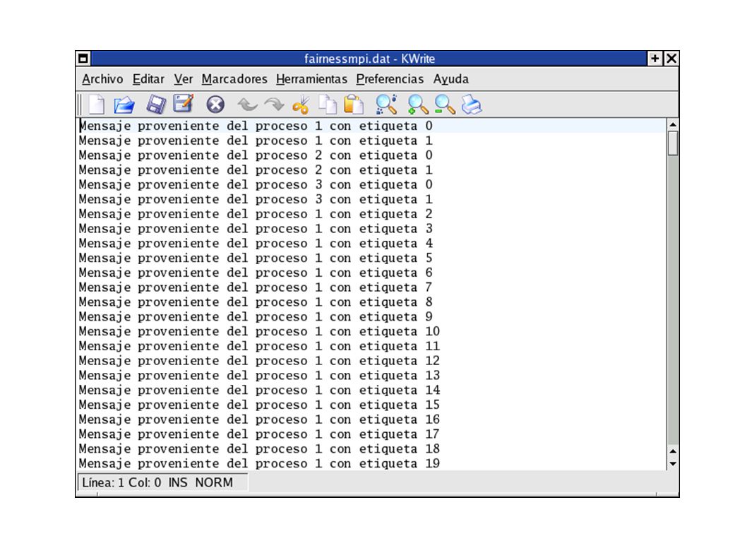Cut selection with the scissors icon
The height and width of the screenshot is (560, 747).
301,105
